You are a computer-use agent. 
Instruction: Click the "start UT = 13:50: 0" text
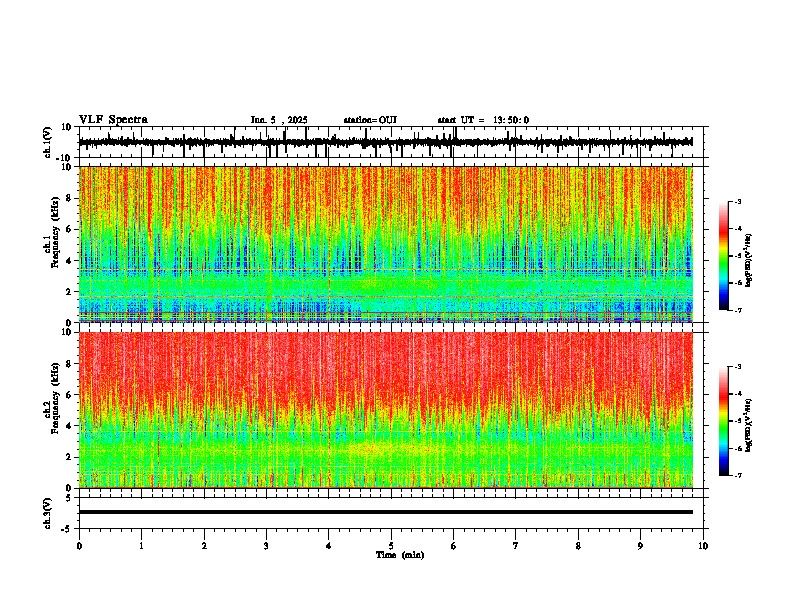point(483,120)
